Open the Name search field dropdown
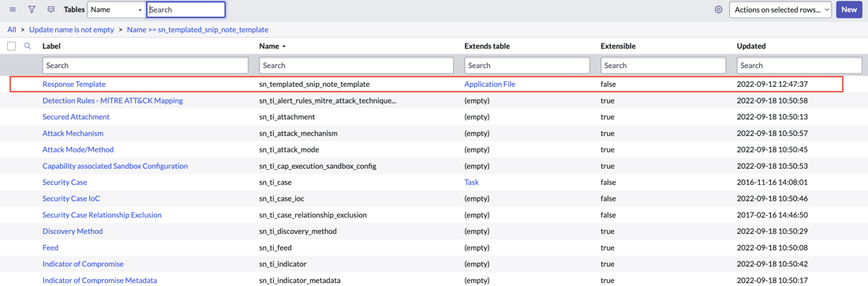Screen dimensions: 868x286 tap(116, 9)
